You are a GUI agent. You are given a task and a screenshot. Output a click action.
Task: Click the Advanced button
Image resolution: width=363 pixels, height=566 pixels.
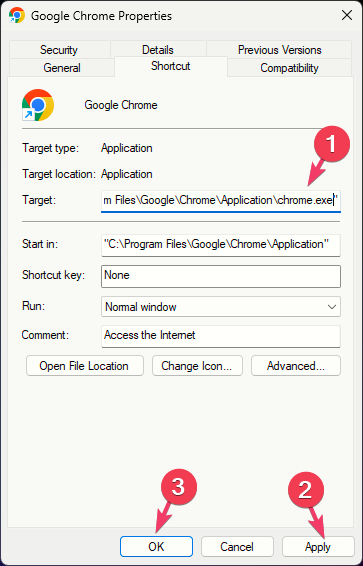tap(296, 366)
